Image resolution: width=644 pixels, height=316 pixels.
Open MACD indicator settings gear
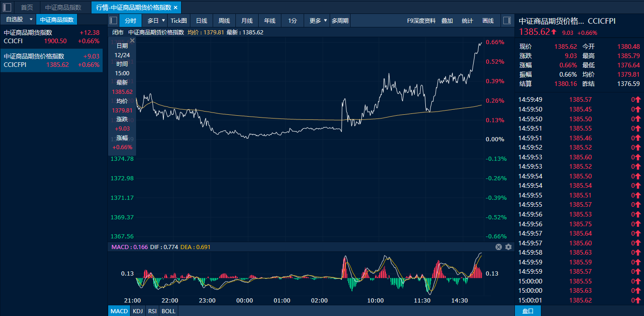(508, 247)
